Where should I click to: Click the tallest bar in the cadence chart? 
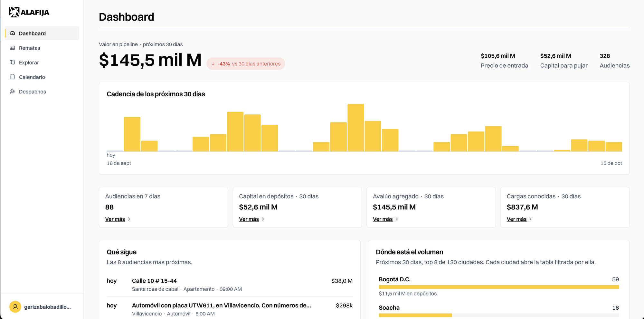[x=356, y=128]
